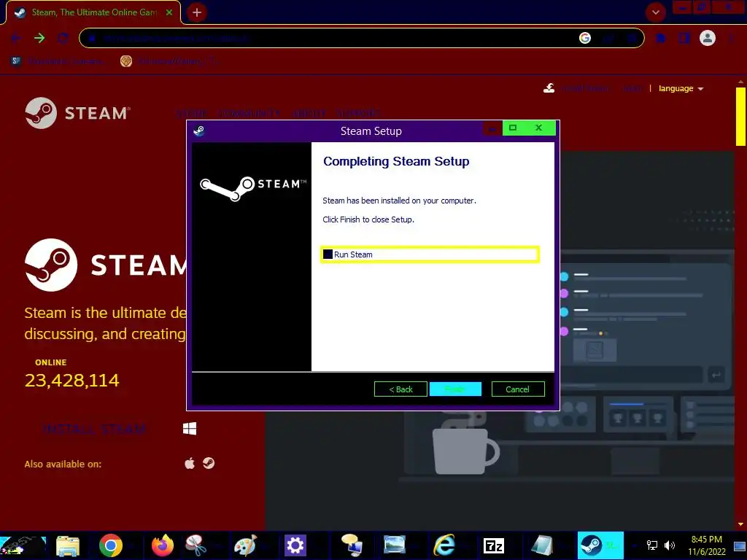This screenshot has width=747, height=560.
Task: Open the browser extensions puzzle icon
Action: [x=661, y=38]
